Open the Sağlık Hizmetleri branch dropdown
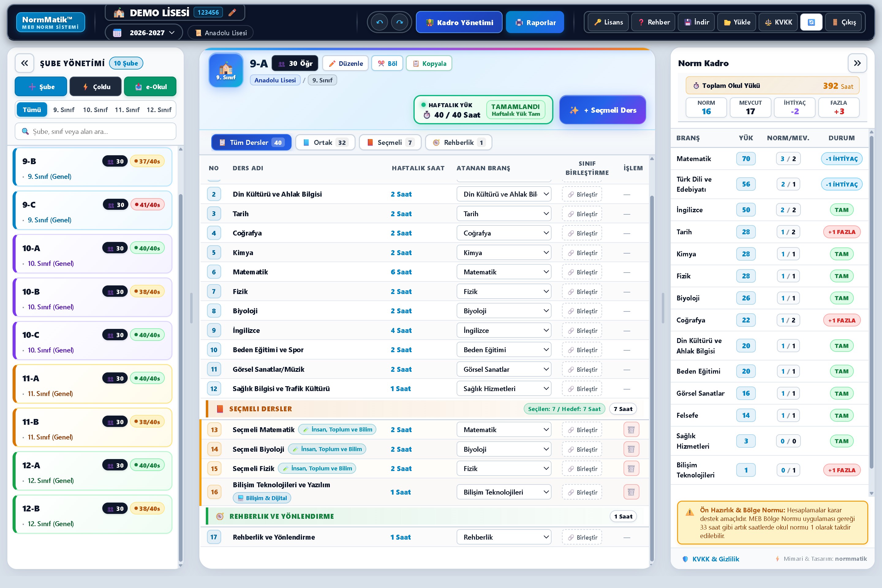Viewport: 882px width, 588px height. click(x=503, y=389)
